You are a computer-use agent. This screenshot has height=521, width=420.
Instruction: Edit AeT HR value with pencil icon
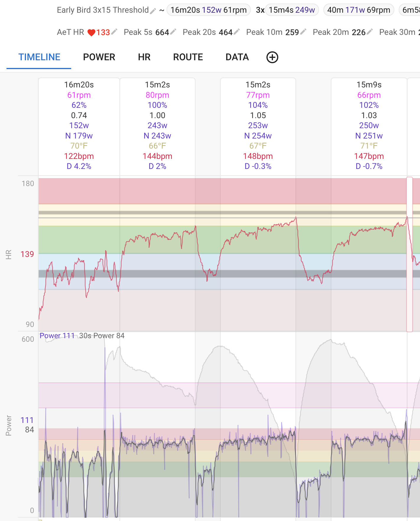pyautogui.click(x=114, y=32)
